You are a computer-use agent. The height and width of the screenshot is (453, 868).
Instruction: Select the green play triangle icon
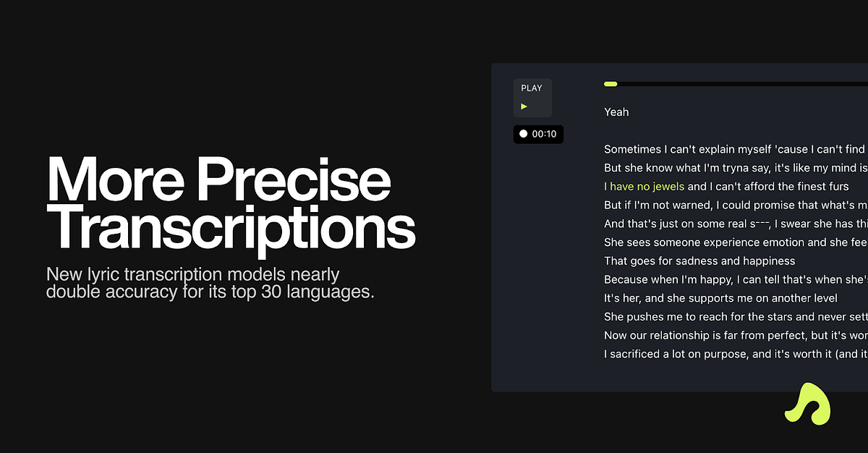(x=524, y=106)
